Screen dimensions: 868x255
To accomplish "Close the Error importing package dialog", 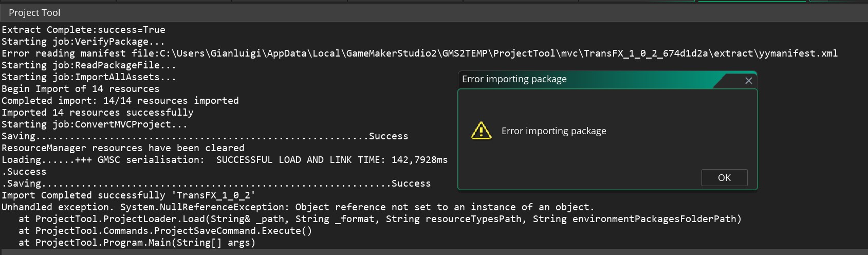I will point(748,80).
